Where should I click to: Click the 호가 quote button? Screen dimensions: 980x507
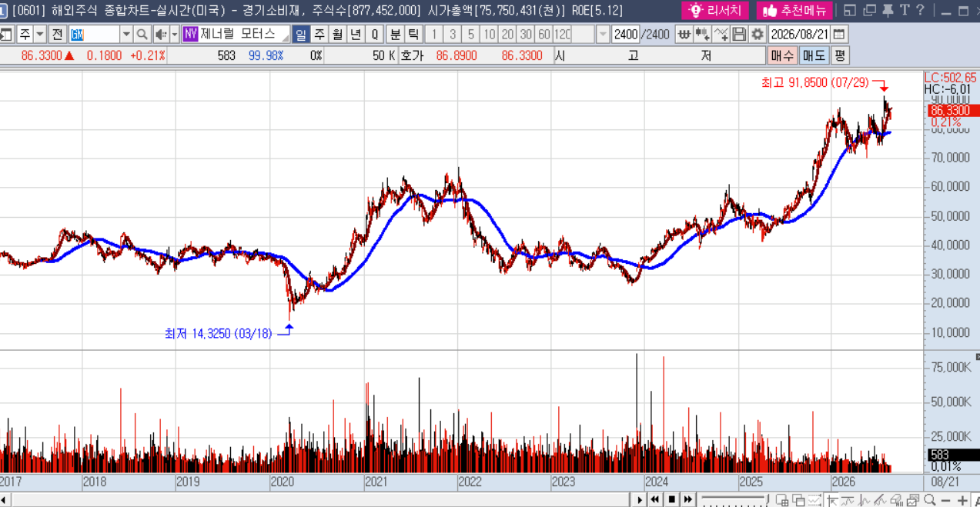pos(412,55)
